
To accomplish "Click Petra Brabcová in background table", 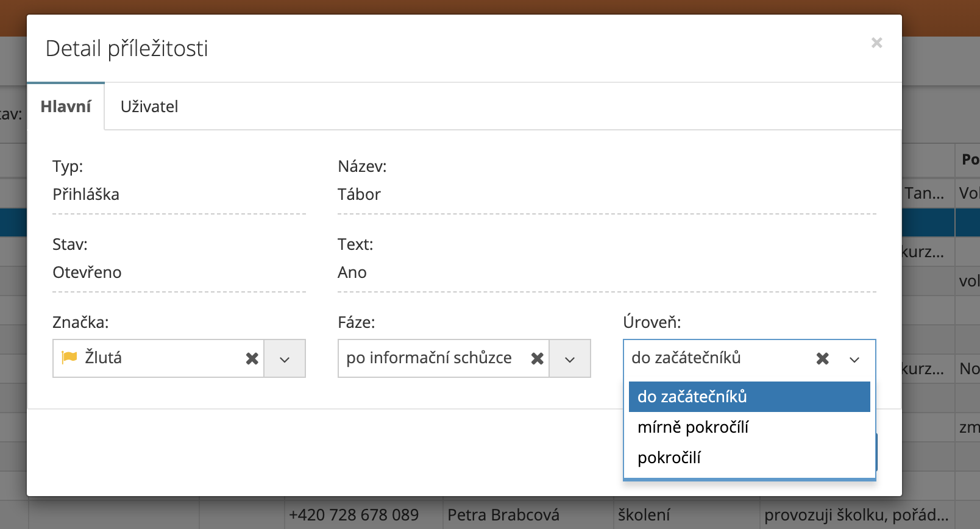I will 503,515.
